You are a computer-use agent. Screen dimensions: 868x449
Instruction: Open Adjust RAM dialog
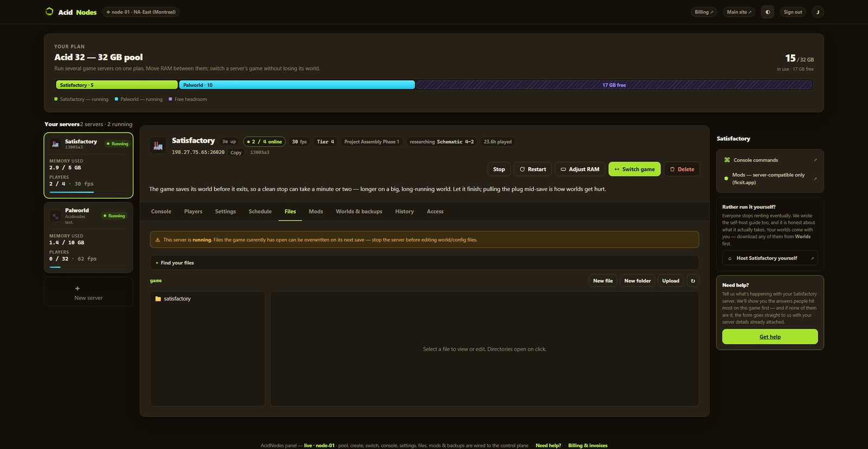click(580, 169)
